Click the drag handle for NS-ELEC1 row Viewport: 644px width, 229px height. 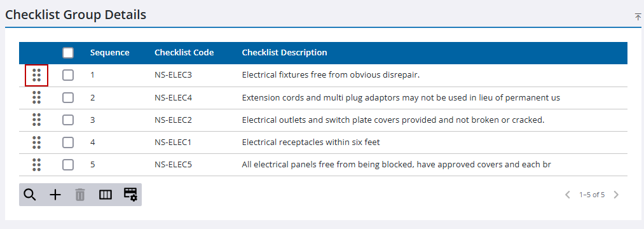click(x=36, y=142)
